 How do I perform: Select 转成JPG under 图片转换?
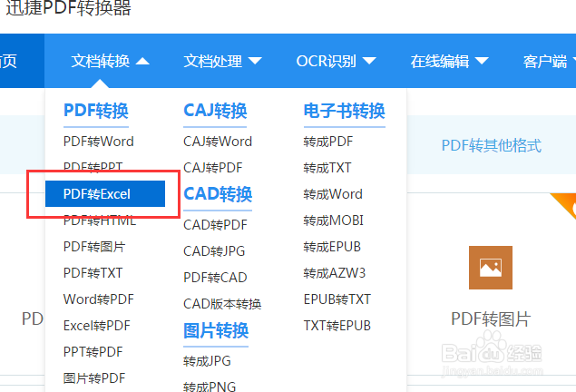(207, 361)
